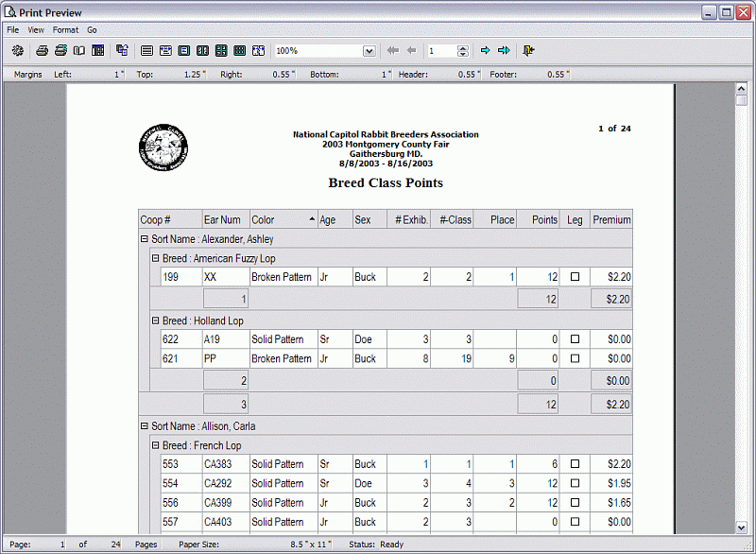The height and width of the screenshot is (554, 756).
Task: Collapse the Sort Name Alexander, Ashley group
Action: pos(145,238)
